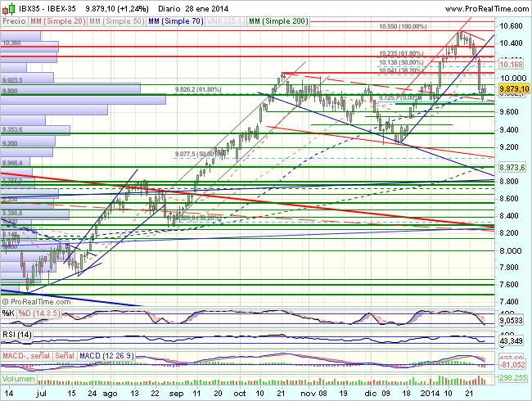Viewport: 532px width, 401px height.
Task: Click the 10.600 price axis value
Action: [511, 26]
